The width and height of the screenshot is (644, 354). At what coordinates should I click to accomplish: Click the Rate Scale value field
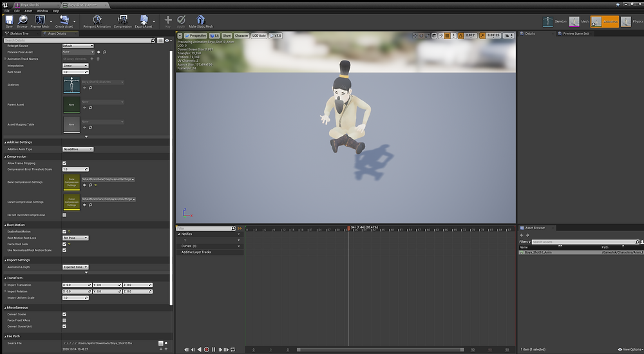[75, 72]
